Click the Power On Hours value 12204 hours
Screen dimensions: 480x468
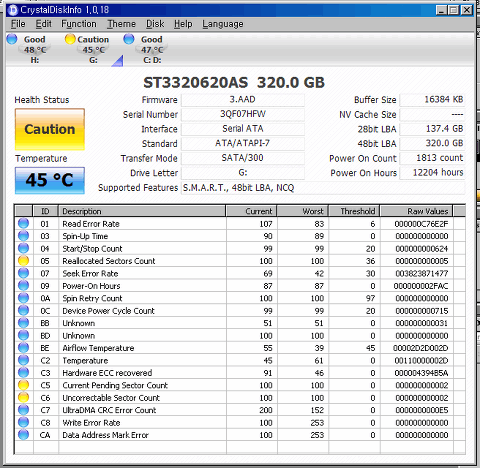tap(432, 173)
